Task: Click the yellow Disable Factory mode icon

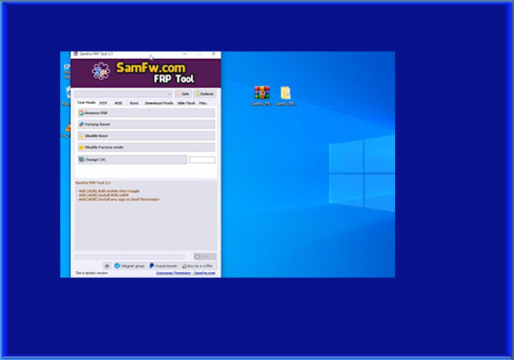Action: [81, 147]
